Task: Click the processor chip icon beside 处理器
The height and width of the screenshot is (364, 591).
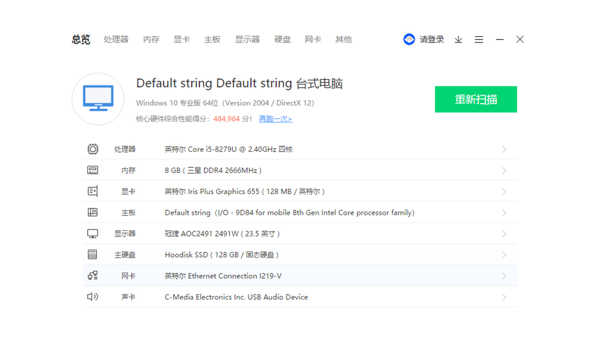Action: pyautogui.click(x=93, y=149)
